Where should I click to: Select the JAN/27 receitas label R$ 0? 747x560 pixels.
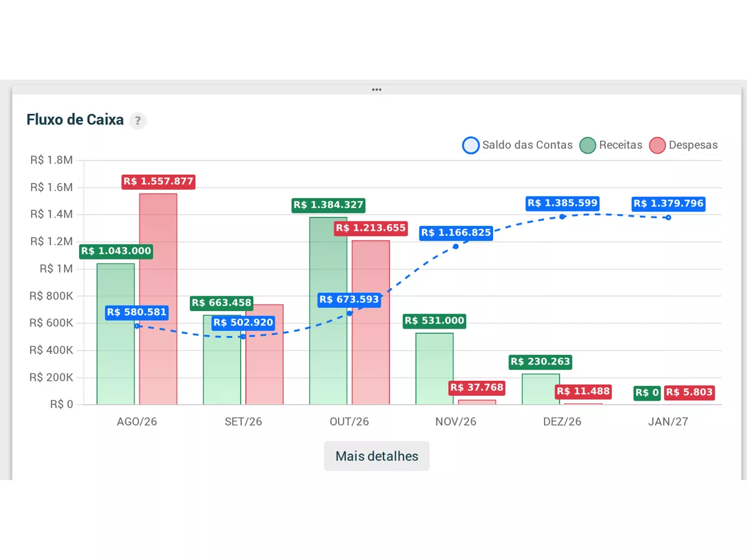[x=647, y=393]
